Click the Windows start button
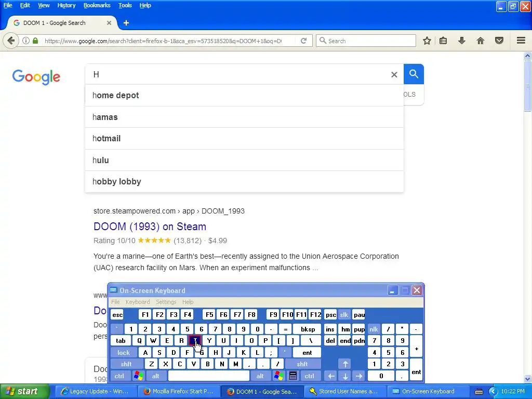The width and height of the screenshot is (532, 399). tap(25, 392)
